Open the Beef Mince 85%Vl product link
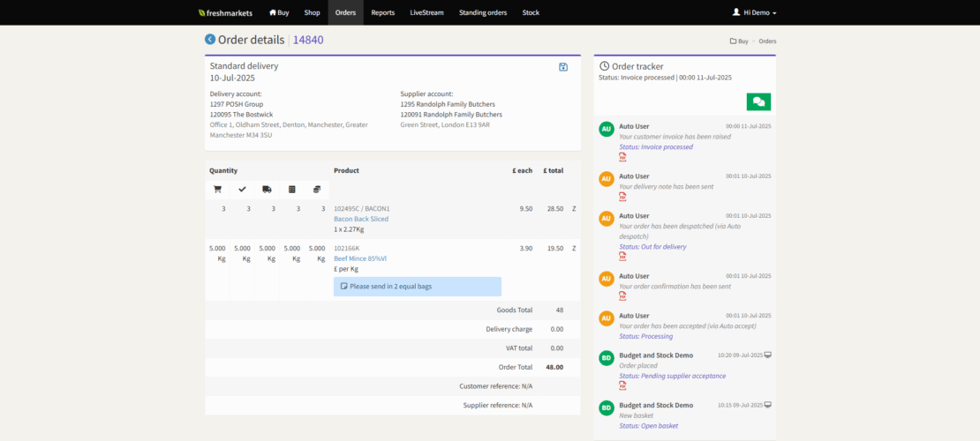 (x=359, y=258)
